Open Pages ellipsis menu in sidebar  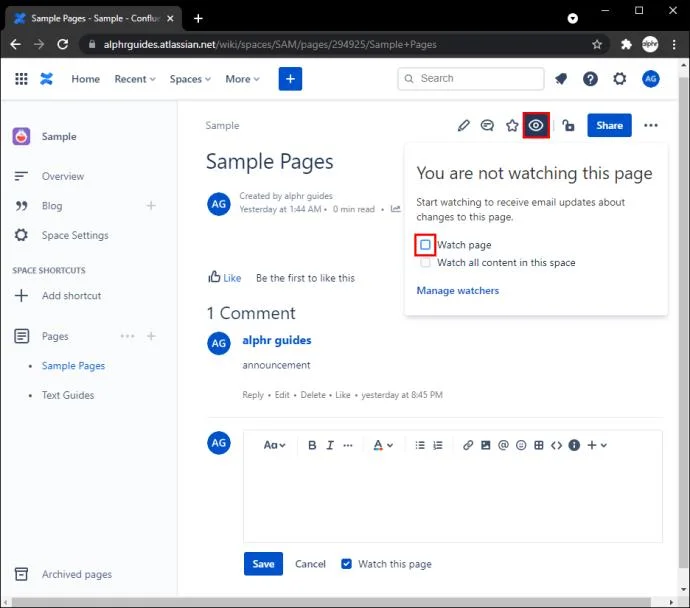(127, 336)
